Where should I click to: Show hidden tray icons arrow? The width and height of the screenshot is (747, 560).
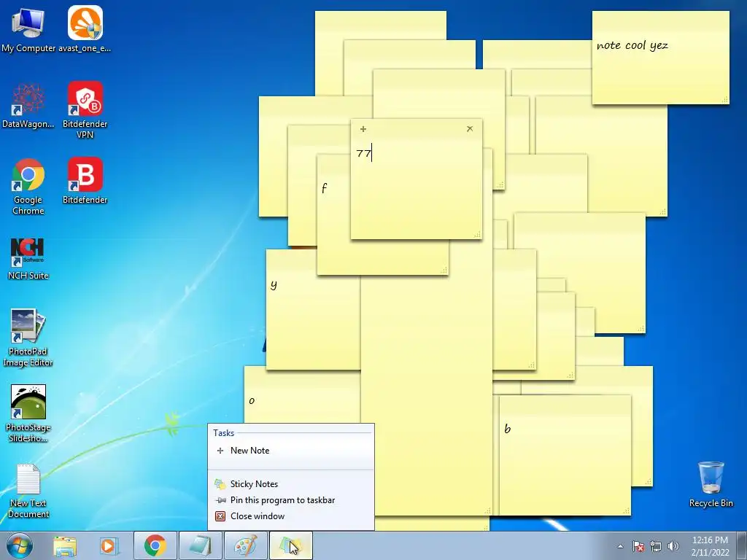tap(620, 546)
